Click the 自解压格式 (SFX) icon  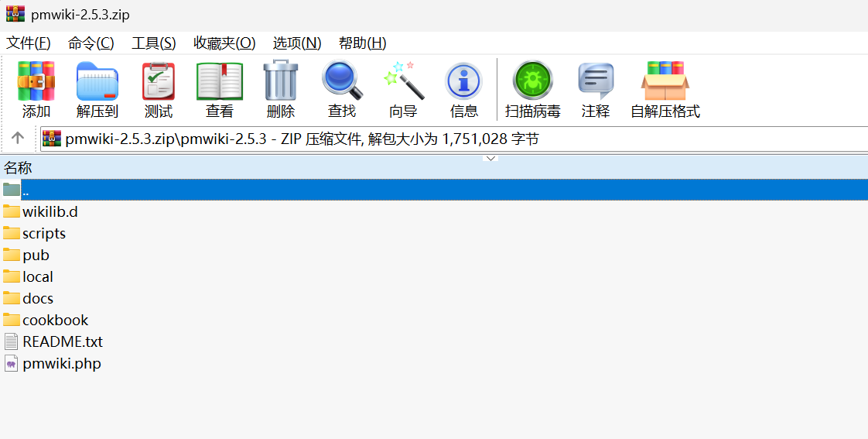pyautogui.click(x=665, y=81)
